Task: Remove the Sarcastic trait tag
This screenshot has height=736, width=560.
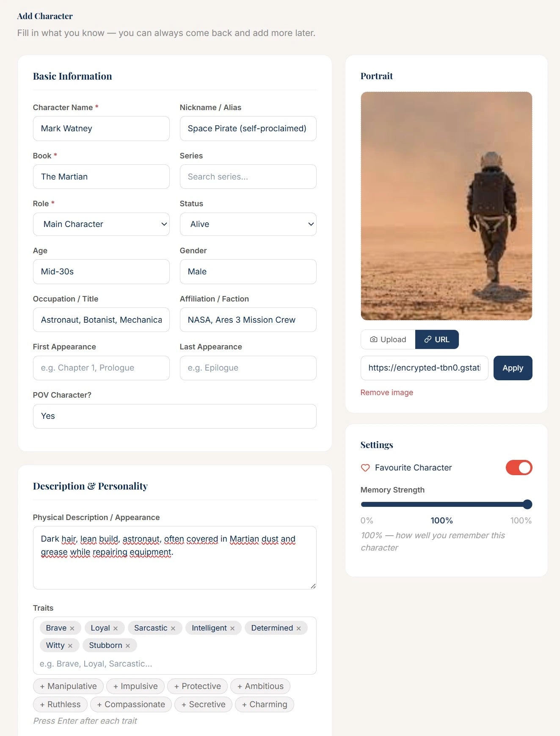Action: click(173, 628)
